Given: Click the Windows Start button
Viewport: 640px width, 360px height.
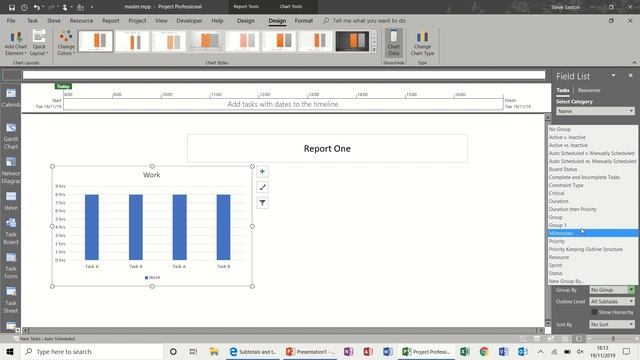Looking at the screenshot, I should (10, 351).
